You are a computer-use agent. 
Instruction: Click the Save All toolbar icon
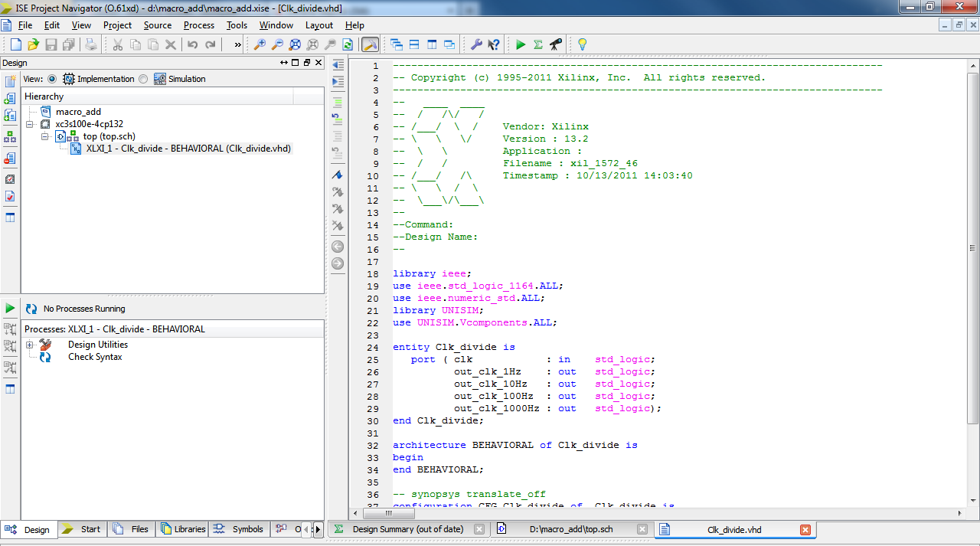68,44
